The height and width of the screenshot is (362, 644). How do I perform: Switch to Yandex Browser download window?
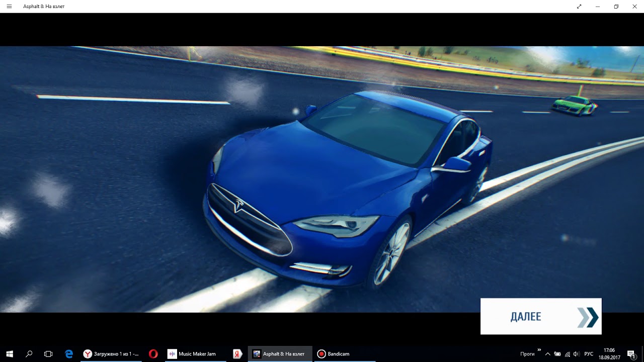coord(111,354)
